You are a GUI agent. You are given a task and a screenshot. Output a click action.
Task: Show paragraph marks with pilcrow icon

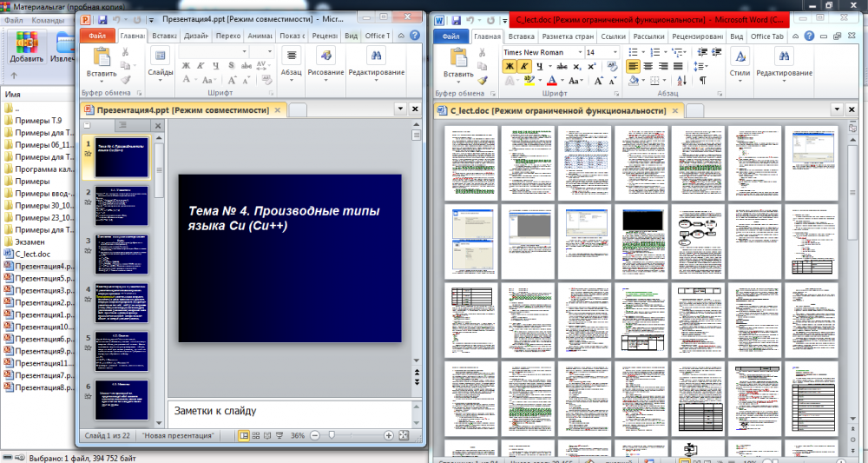702,81
